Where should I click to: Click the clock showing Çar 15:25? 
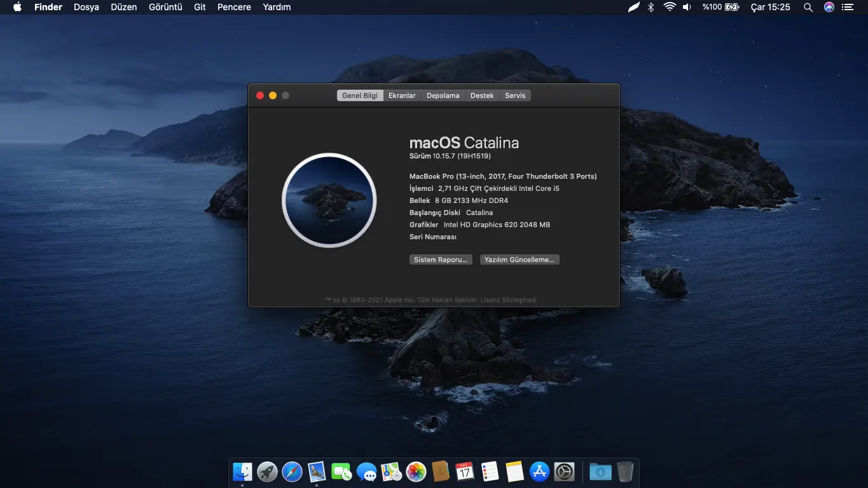pos(770,7)
